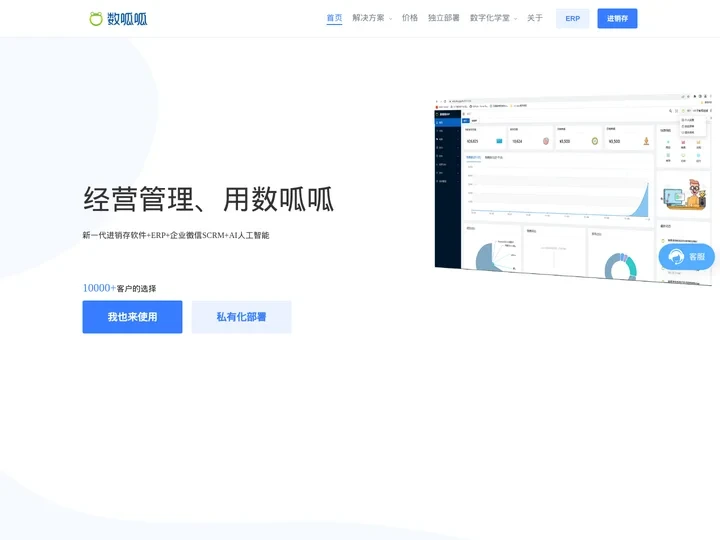The height and width of the screenshot is (540, 720).
Task: Click the 私有化部署 button
Action: [242, 317]
